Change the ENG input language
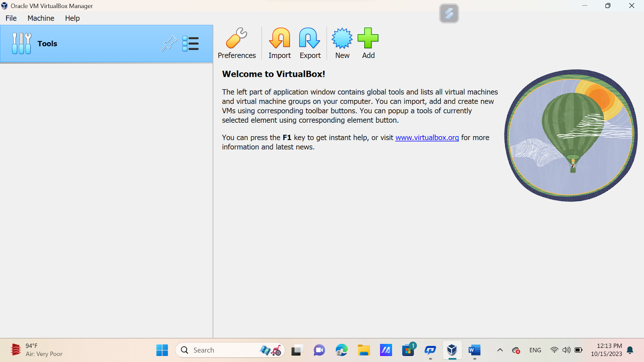 (535, 350)
